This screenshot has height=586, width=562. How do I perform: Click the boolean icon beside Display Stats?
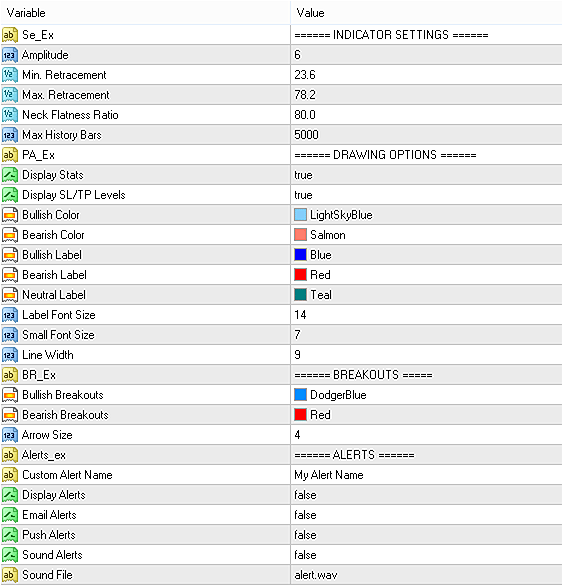10,175
